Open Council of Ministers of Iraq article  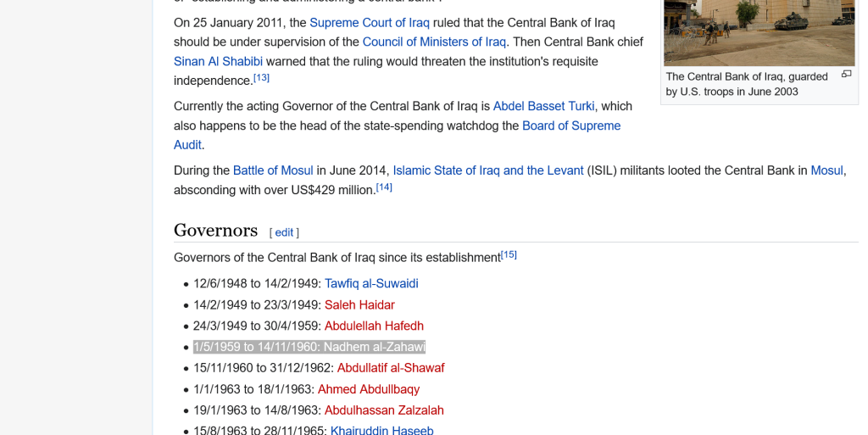434,42
